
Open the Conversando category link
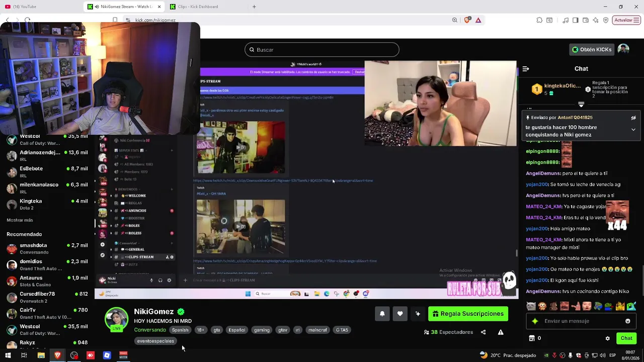point(150,330)
